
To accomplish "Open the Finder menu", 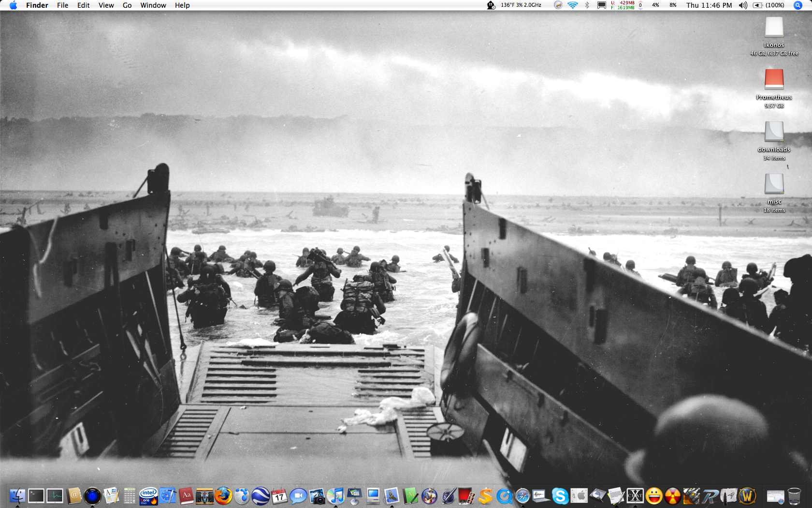I will pyautogui.click(x=37, y=5).
